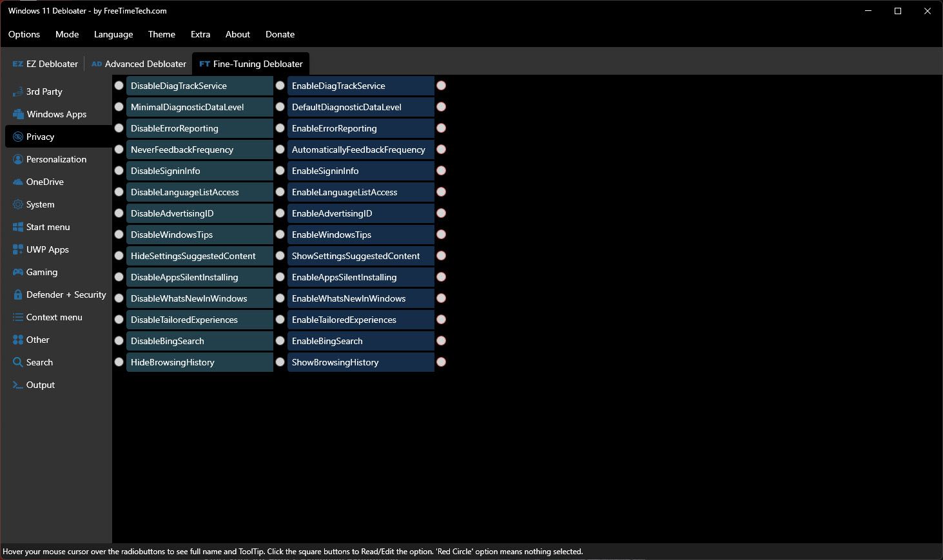This screenshot has width=943, height=560.
Task: Switch to the Advanced Debloater tab
Action: (x=139, y=64)
